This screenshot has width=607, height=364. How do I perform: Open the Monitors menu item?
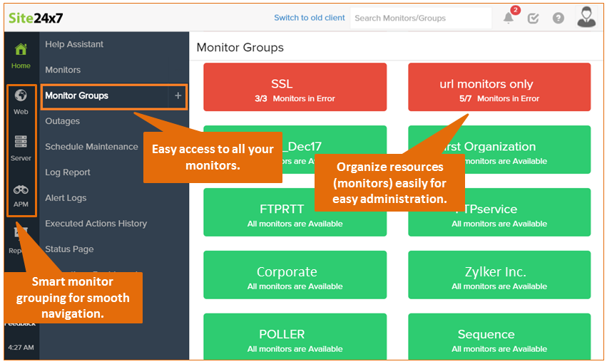(63, 70)
